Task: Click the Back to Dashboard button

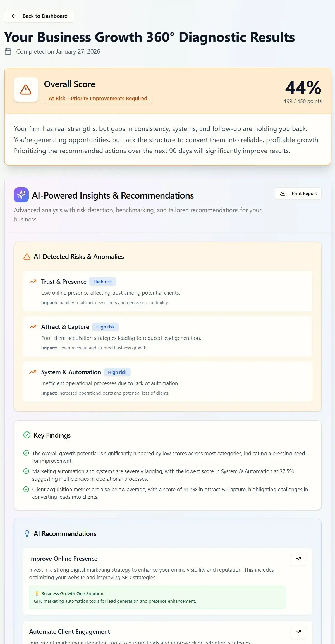Action: 39,16
